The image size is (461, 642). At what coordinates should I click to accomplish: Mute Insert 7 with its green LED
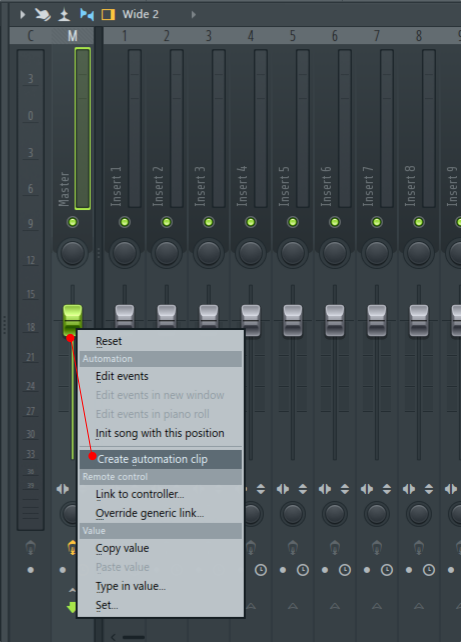tap(377, 222)
